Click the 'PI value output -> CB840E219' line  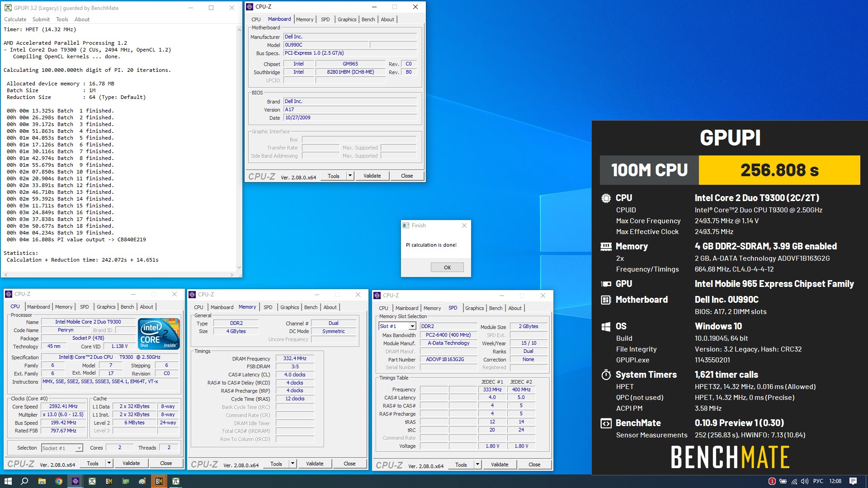coord(101,239)
